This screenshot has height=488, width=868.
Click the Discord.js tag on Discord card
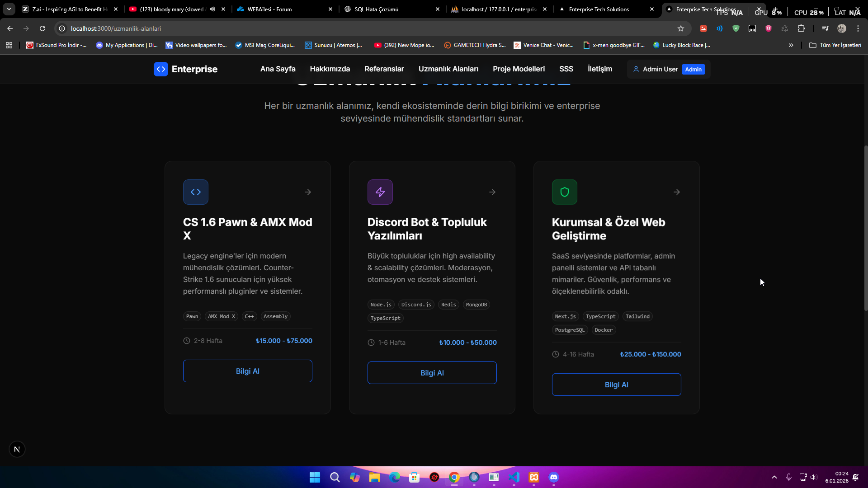[x=416, y=305]
